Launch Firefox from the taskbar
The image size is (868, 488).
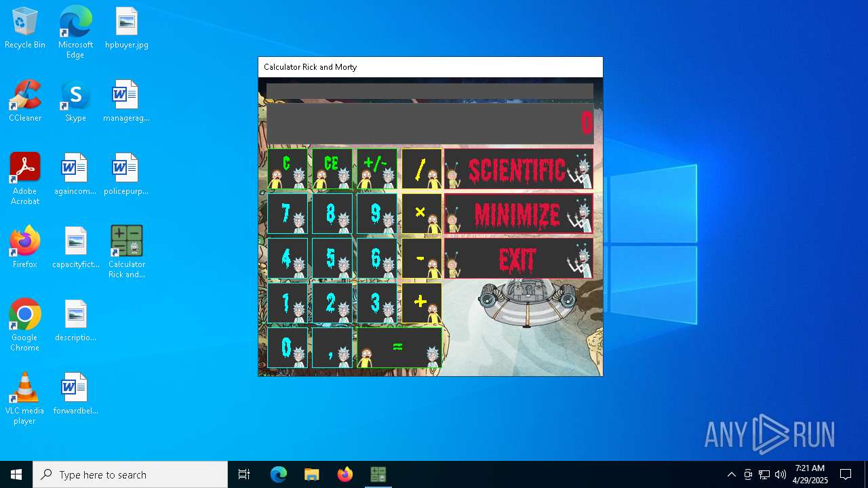pyautogui.click(x=345, y=474)
